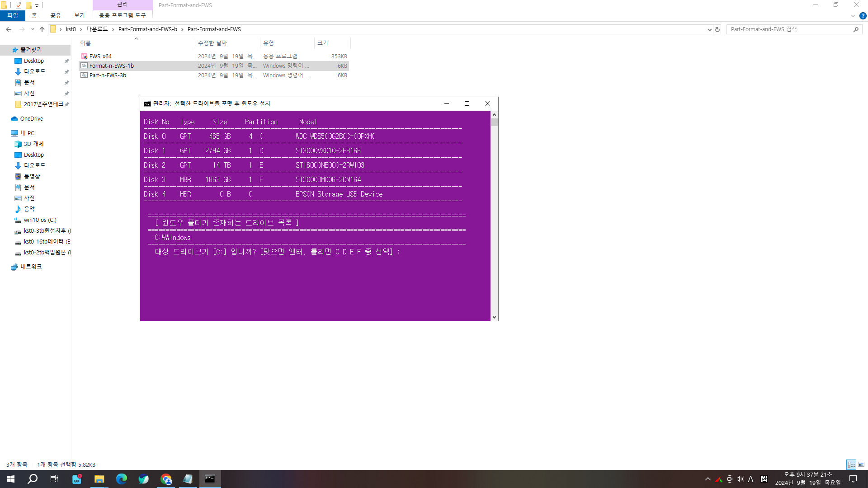Open the 응용 프로그램 도구 tab

click(123, 15)
